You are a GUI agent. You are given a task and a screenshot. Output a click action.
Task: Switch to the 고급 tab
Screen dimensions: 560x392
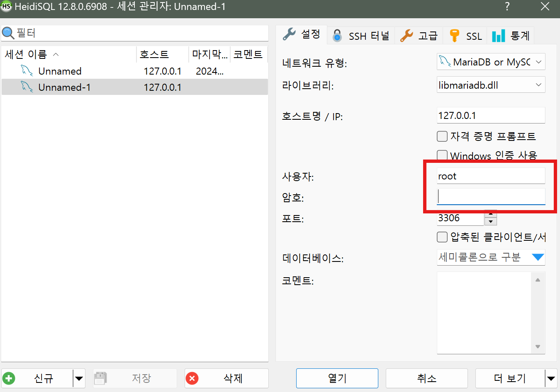coord(419,36)
